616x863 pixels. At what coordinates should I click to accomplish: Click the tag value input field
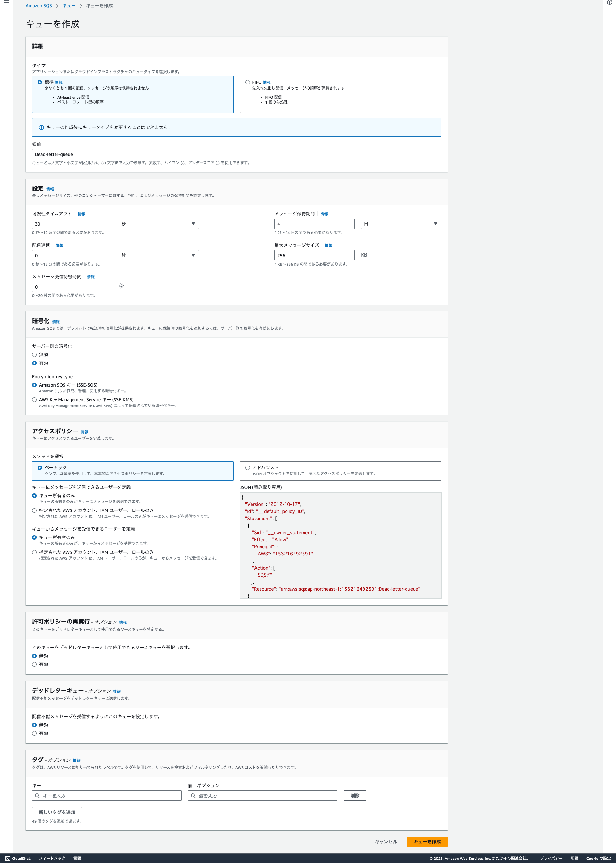pyautogui.click(x=262, y=796)
